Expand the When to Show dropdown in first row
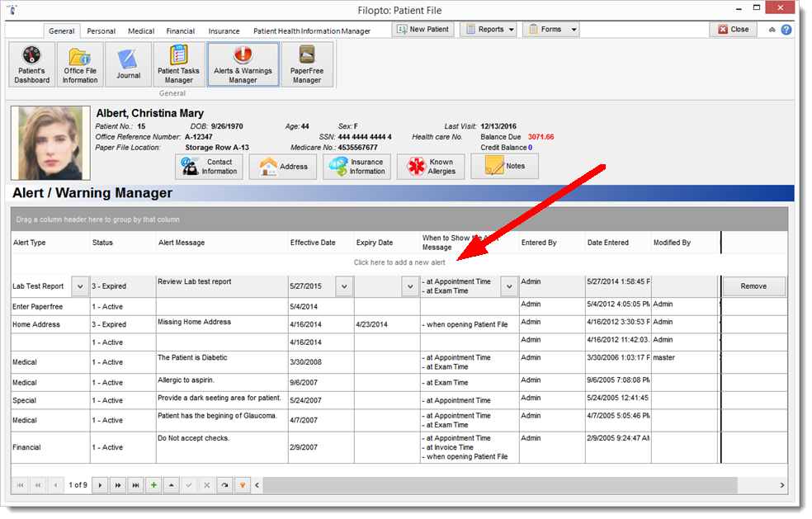 click(509, 286)
